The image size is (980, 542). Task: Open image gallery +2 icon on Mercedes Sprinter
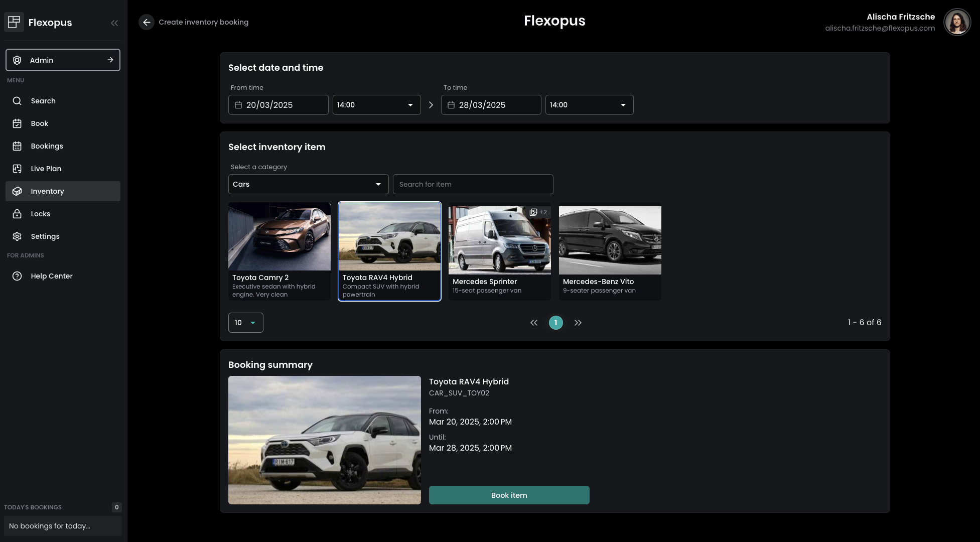[538, 212]
